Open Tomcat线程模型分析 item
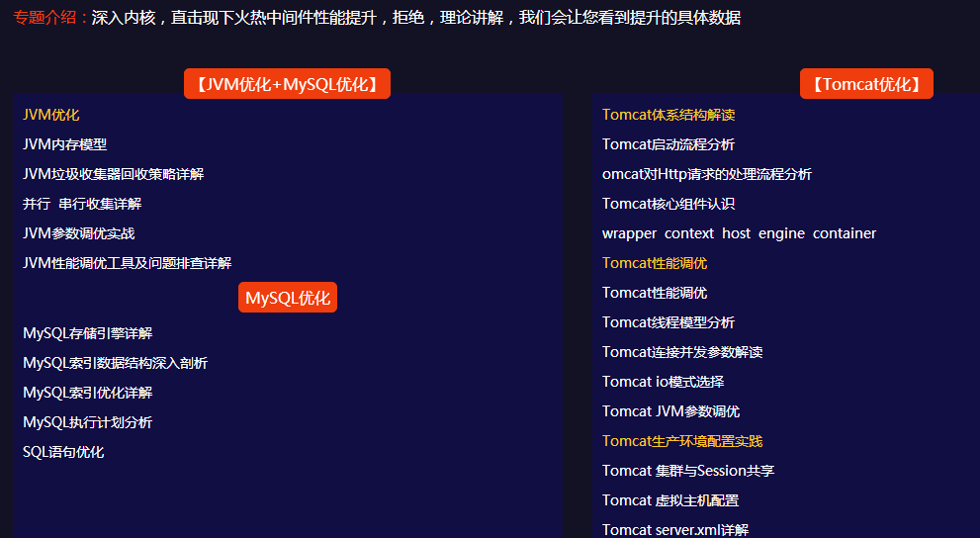The height and width of the screenshot is (538, 980). pyautogui.click(x=668, y=322)
